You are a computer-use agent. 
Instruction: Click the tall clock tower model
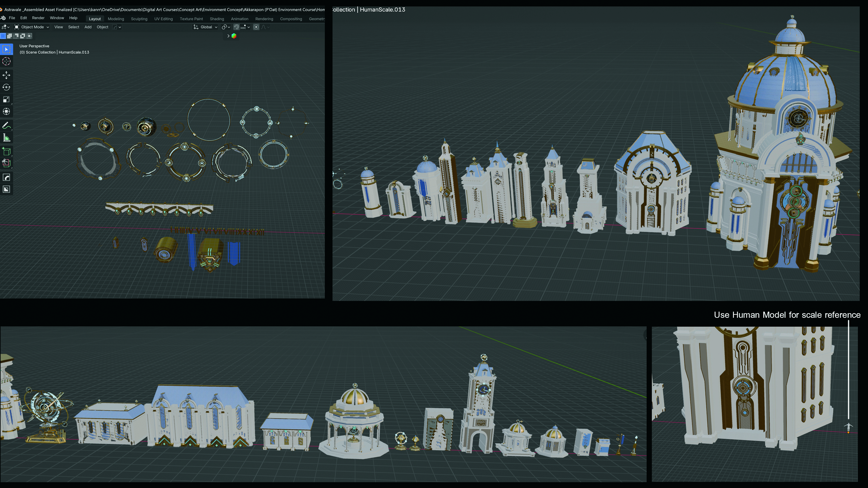479,404
